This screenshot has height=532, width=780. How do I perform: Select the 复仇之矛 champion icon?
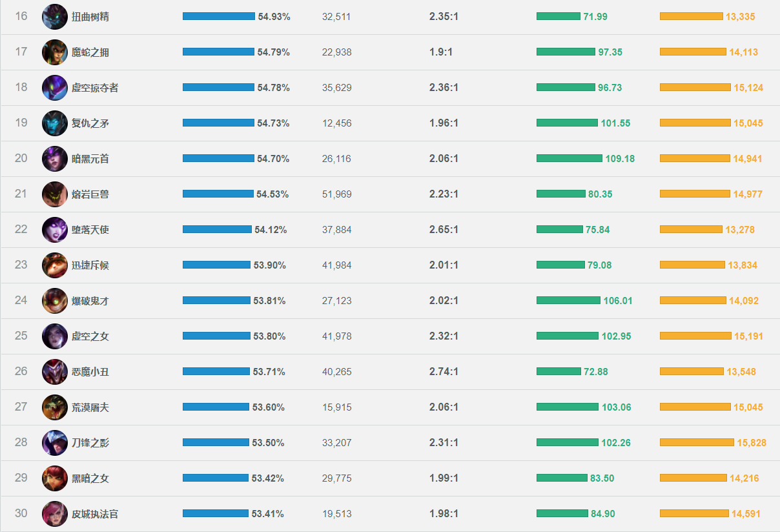coord(55,123)
